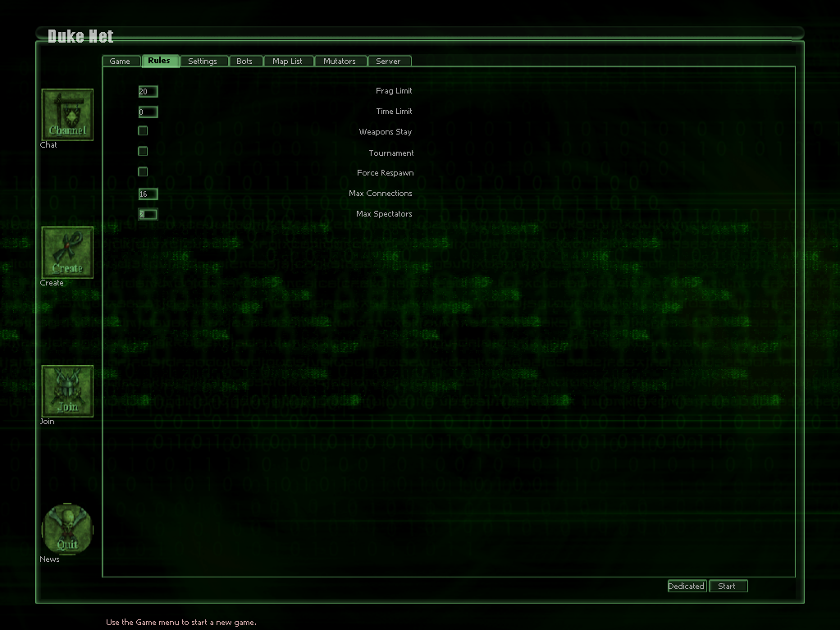
Task: Click the Create label text
Action: [52, 282]
